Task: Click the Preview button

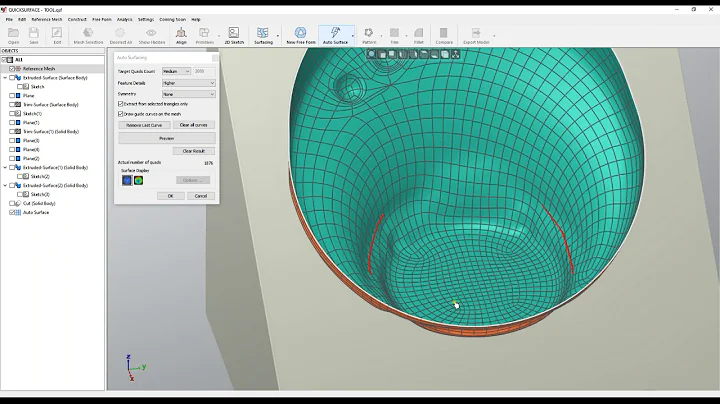Action: [167, 138]
